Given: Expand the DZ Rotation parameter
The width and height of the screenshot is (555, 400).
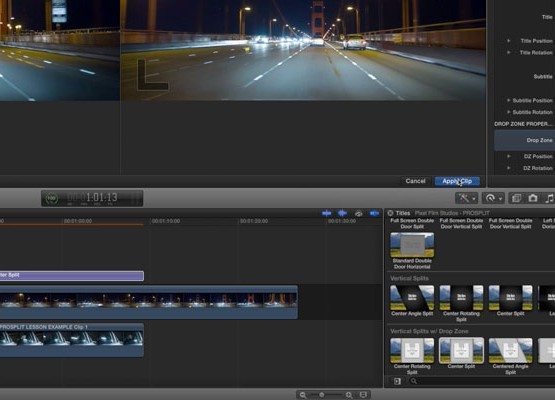Looking at the screenshot, I should (509, 168).
